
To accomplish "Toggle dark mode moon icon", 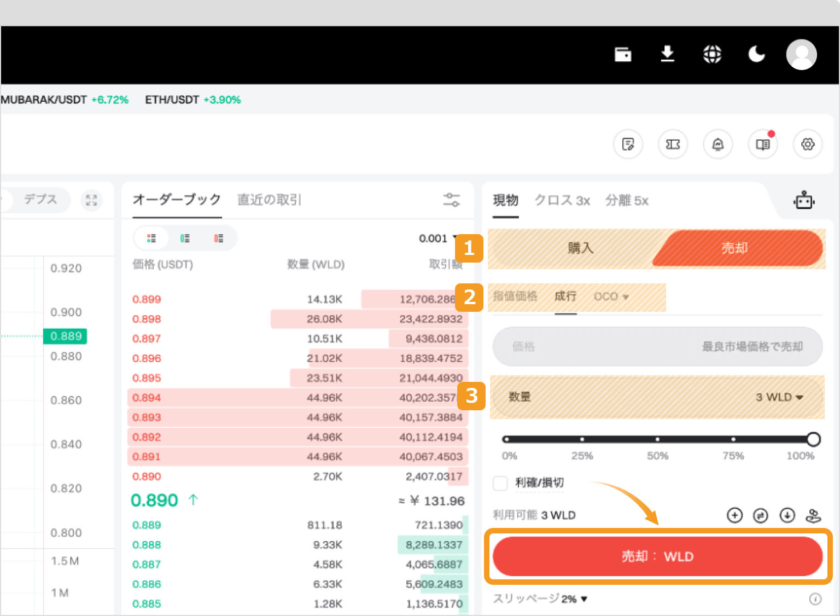I will click(x=756, y=54).
